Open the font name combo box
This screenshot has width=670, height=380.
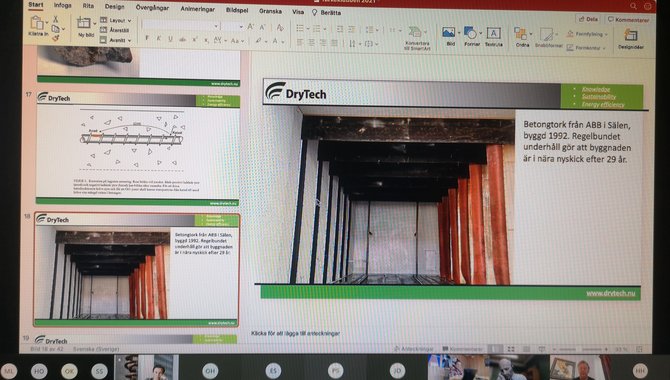180,26
